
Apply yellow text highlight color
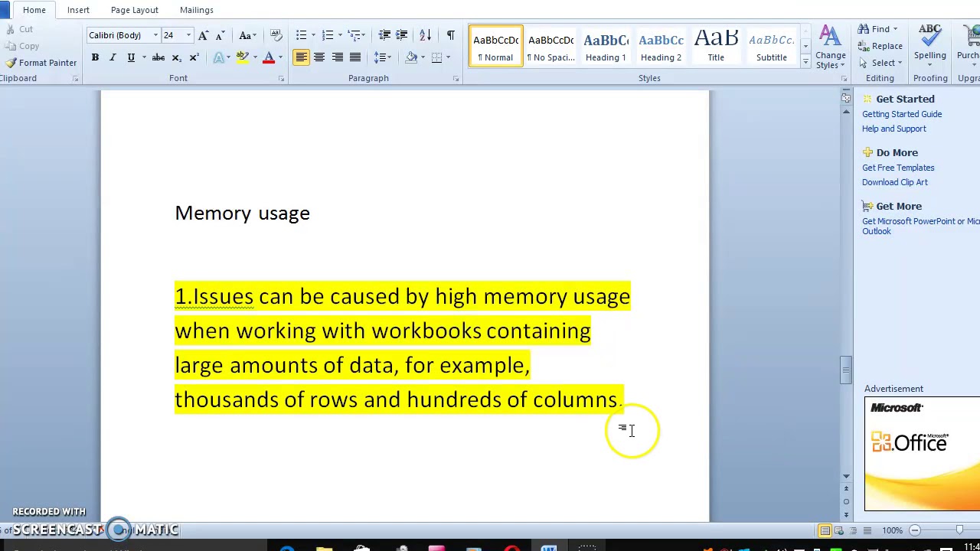click(243, 57)
